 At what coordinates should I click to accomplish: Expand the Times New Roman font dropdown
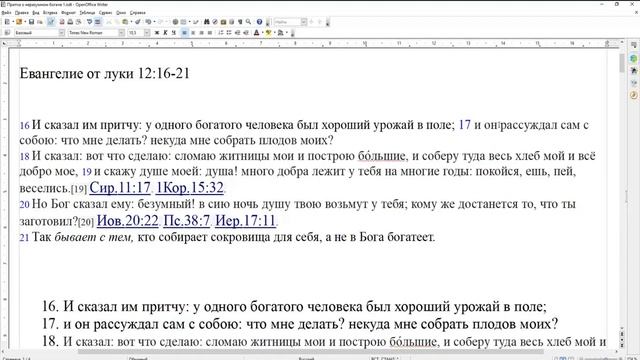click(x=121, y=33)
